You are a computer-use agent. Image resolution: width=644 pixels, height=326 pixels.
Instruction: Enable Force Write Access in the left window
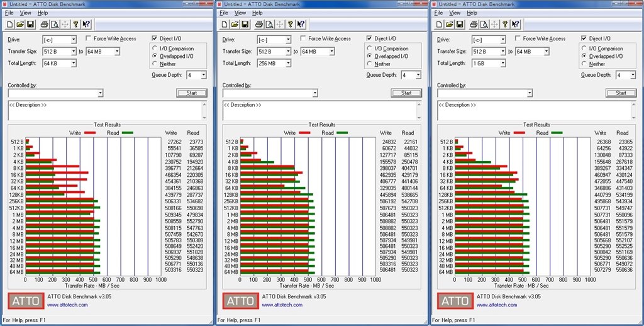89,39
